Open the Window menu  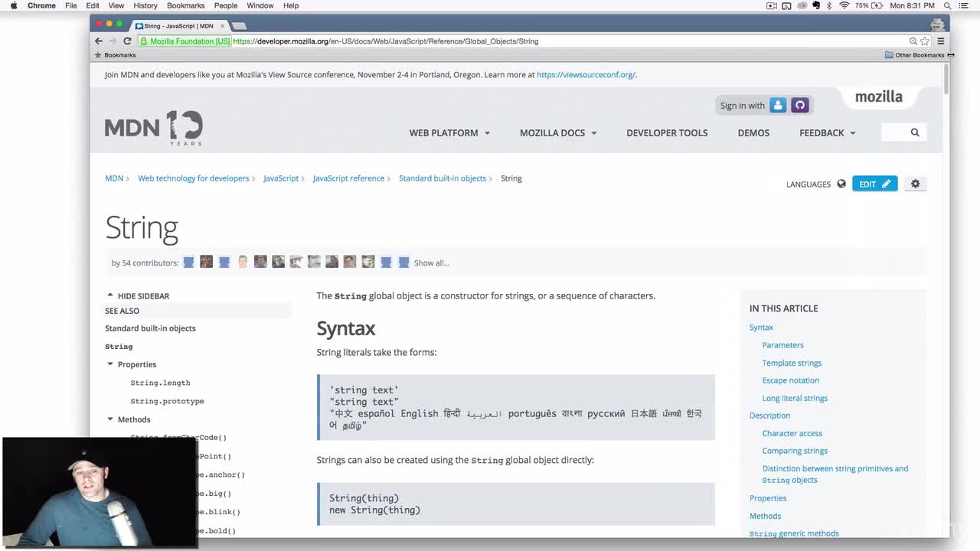coord(260,5)
